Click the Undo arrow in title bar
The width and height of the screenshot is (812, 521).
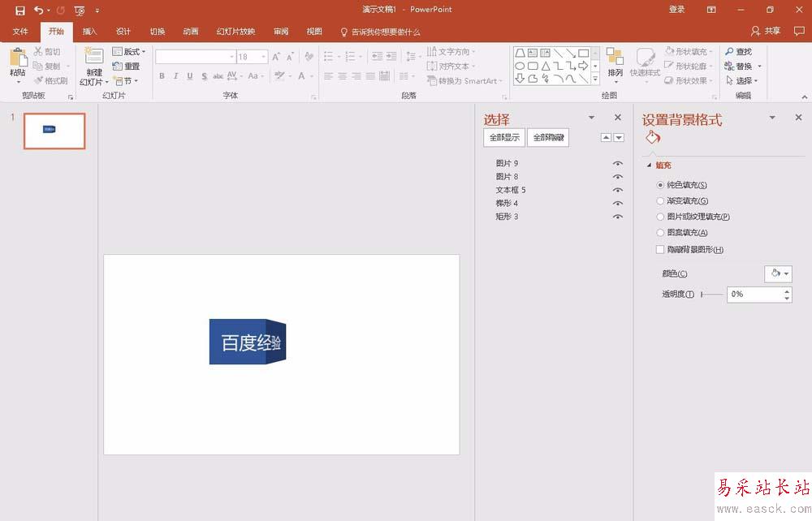pos(38,10)
